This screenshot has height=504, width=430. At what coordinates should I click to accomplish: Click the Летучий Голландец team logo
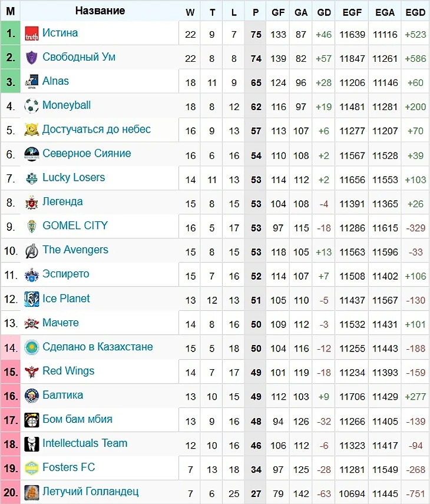32,492
